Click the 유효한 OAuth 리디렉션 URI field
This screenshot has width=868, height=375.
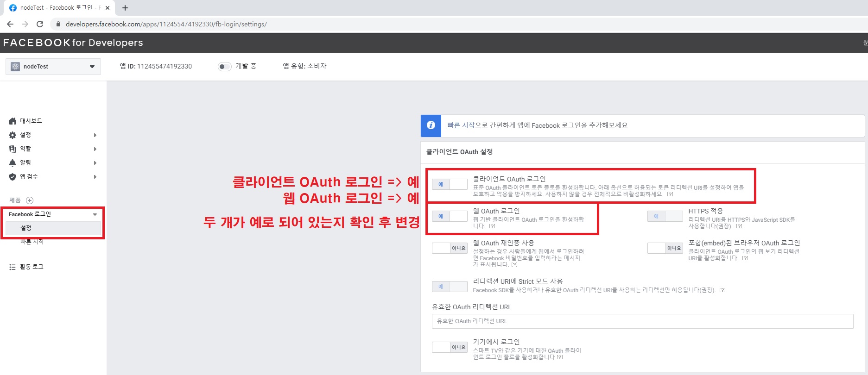click(642, 321)
